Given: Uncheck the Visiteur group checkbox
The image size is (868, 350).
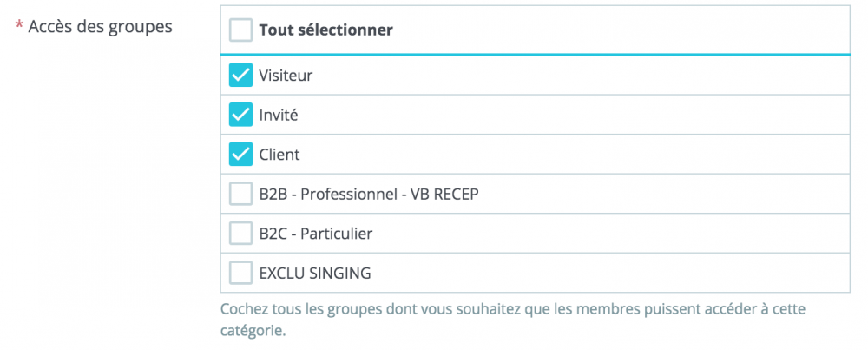Looking at the screenshot, I should coord(240,76).
